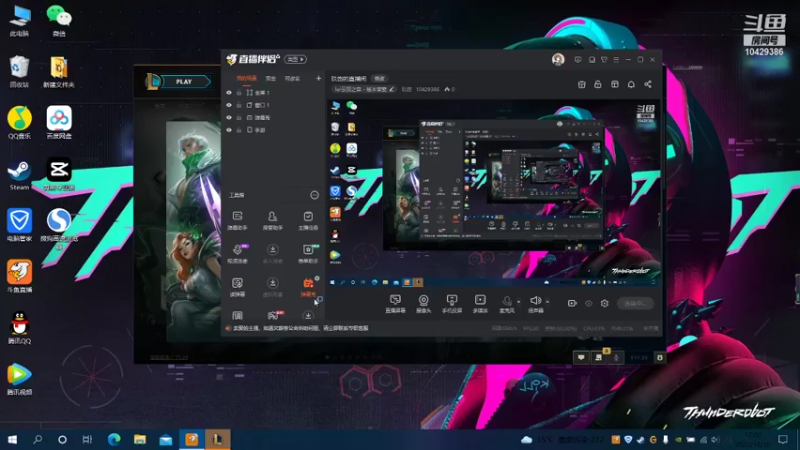Toggle visibility of the fourth source row
Viewport: 800px width, 450px height.
[x=229, y=130]
